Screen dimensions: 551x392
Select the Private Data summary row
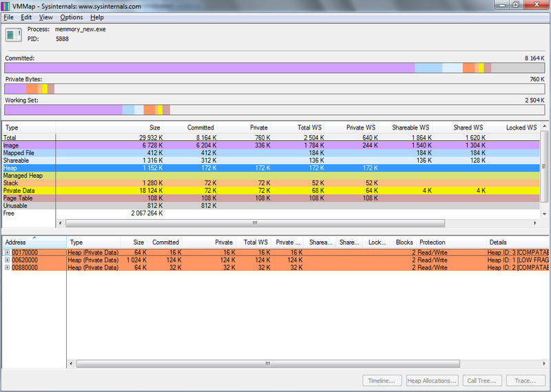point(271,191)
